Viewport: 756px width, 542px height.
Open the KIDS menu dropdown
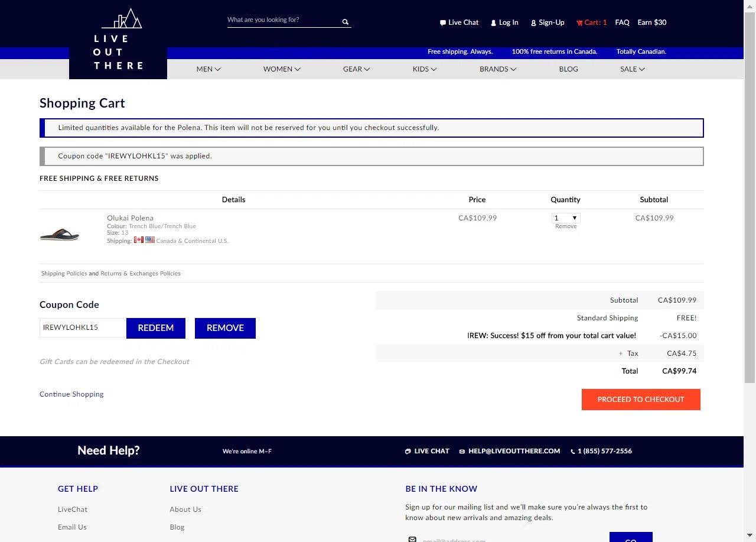point(425,69)
